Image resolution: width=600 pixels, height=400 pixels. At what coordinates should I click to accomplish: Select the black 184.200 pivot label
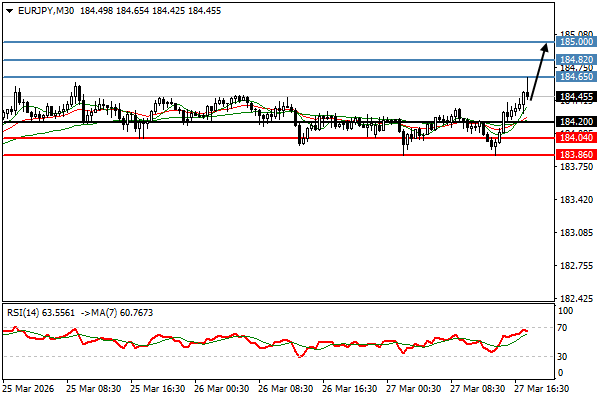577,122
